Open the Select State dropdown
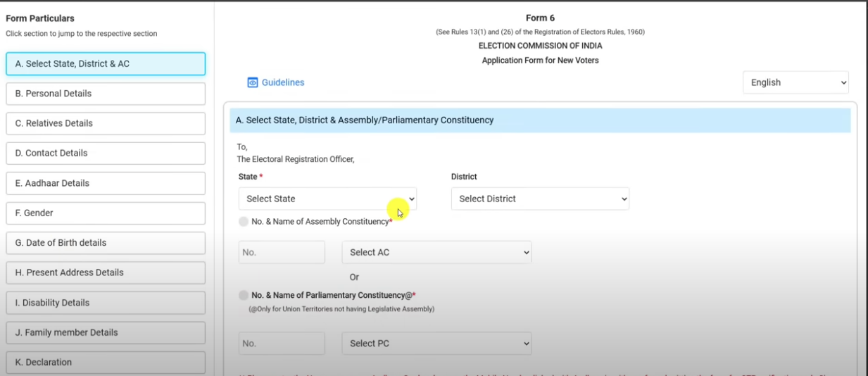Image resolution: width=868 pixels, height=376 pixels. (327, 199)
